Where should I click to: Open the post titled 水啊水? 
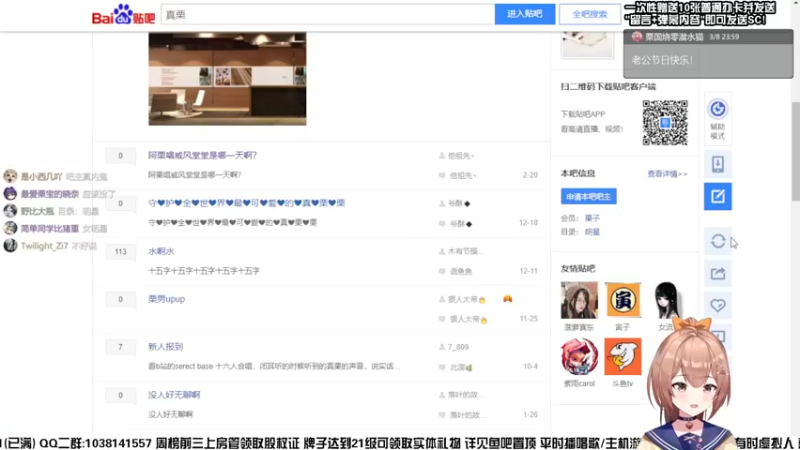[161, 251]
